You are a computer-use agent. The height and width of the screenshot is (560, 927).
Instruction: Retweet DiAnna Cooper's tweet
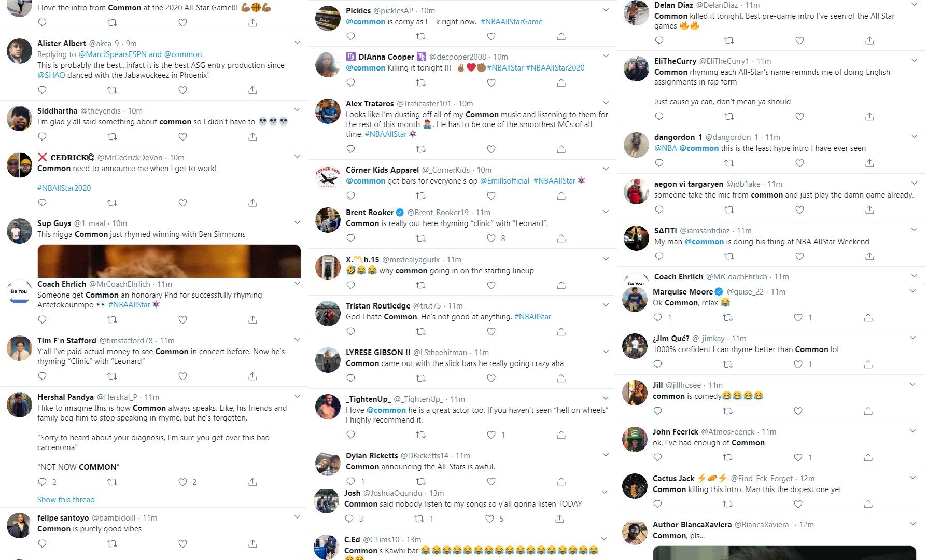420,83
